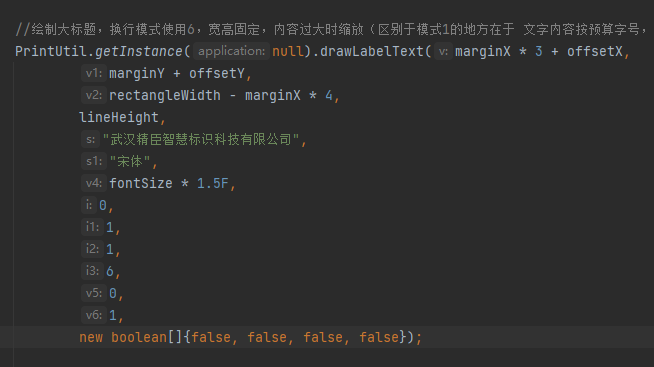
Task: Click the lineHeight argument
Action: tap(119, 118)
